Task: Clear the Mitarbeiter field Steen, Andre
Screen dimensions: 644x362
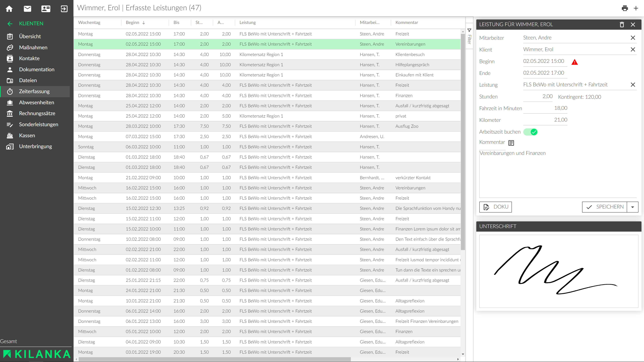Action: pyautogui.click(x=633, y=38)
